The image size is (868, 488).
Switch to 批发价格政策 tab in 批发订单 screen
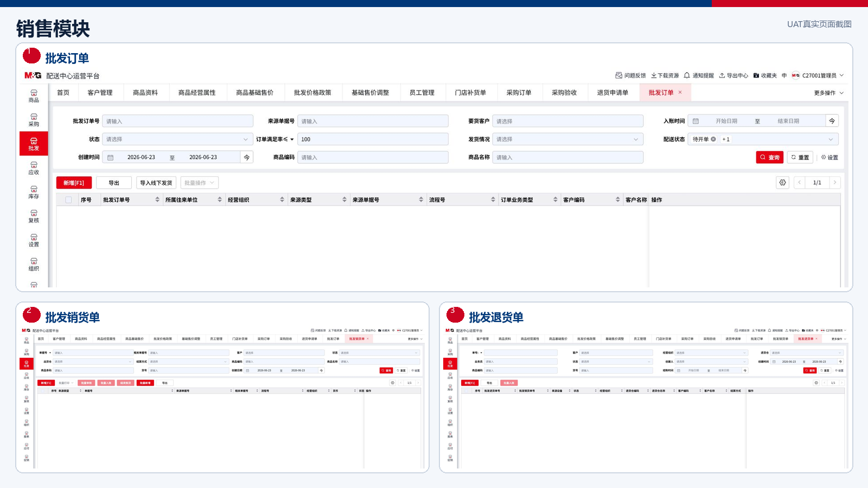click(x=312, y=93)
